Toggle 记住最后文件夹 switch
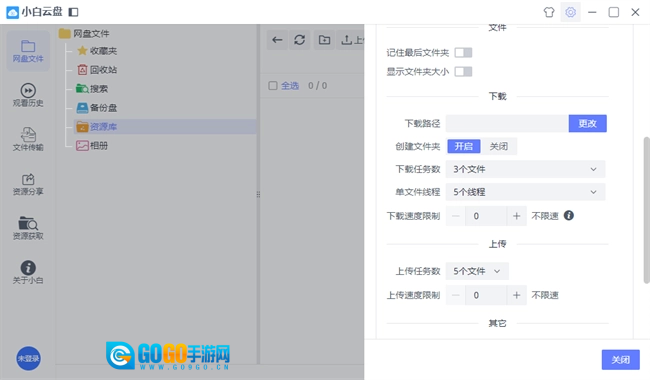 tap(463, 53)
